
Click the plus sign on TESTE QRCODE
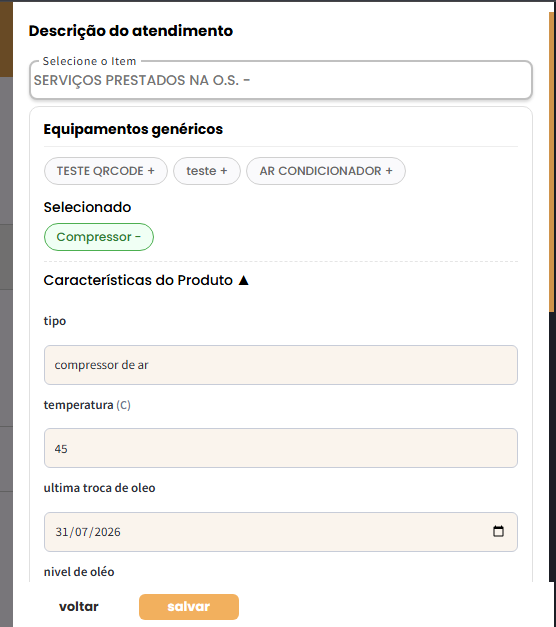(x=151, y=171)
